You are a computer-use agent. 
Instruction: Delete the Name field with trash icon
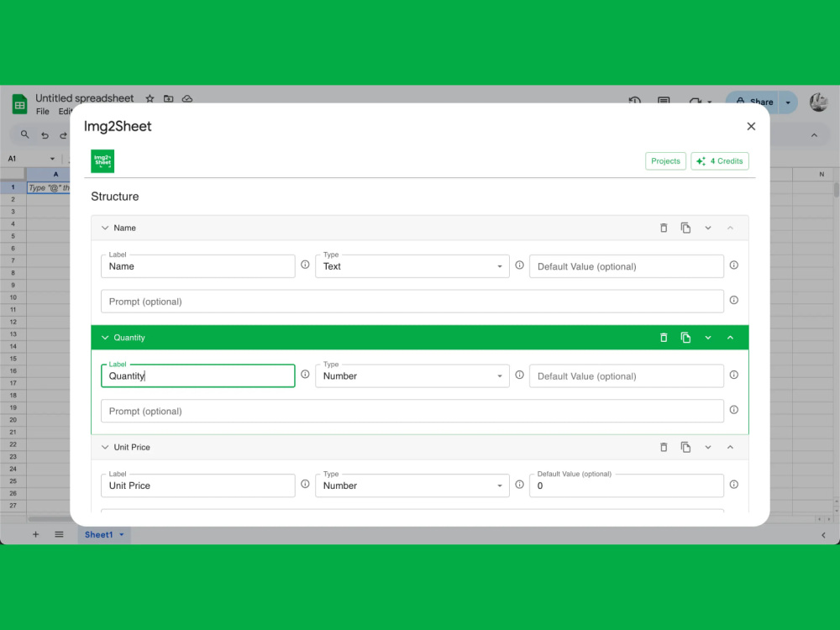664,228
